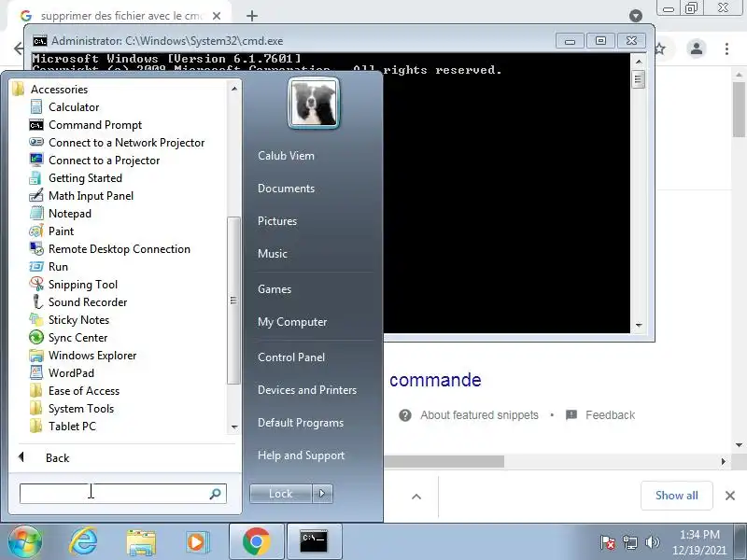Image resolution: width=747 pixels, height=560 pixels.
Task: Open Chrome three-dot menu
Action: [726, 49]
